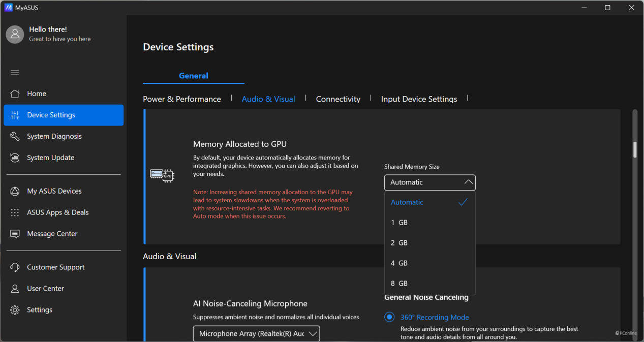Collapse the Shared Memory Size dropdown
The width and height of the screenshot is (644, 342).
coord(430,182)
